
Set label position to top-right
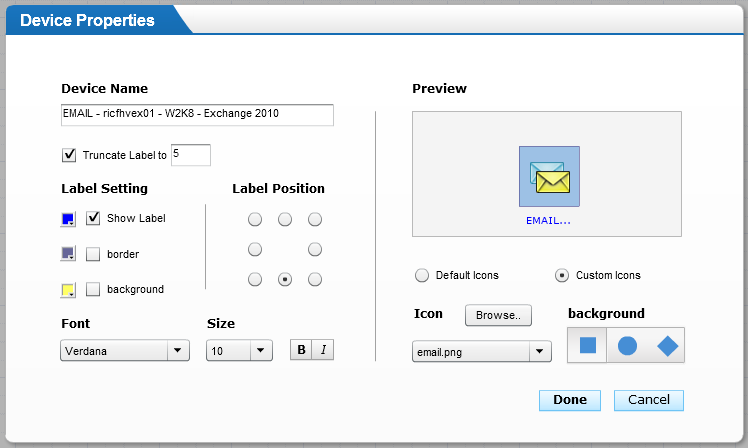pyautogui.click(x=315, y=219)
